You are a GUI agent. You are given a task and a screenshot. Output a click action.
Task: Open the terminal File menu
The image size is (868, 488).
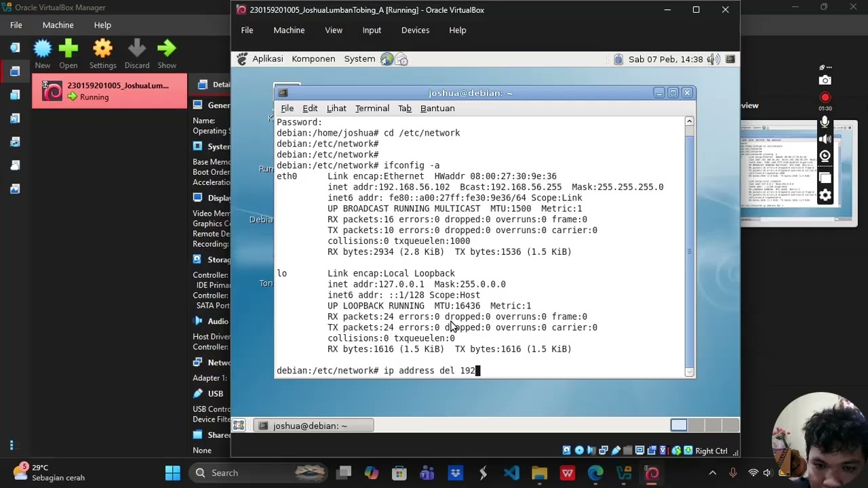coord(288,108)
